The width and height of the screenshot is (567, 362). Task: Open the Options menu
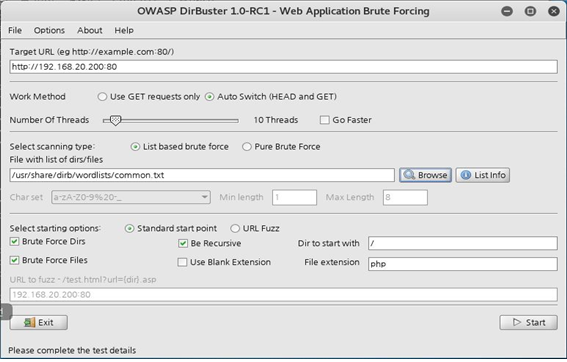coord(49,30)
